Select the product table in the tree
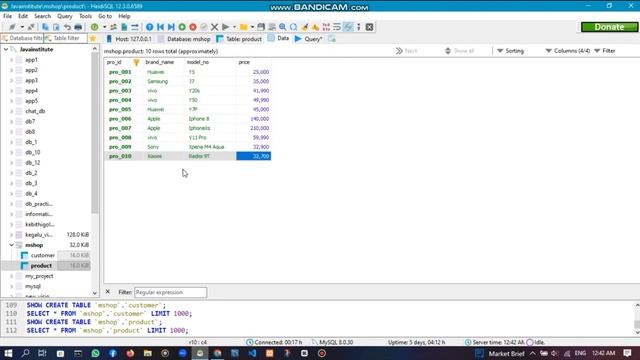The image size is (640, 360). pos(41,266)
